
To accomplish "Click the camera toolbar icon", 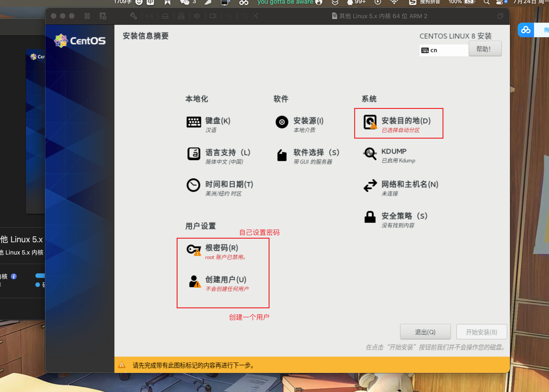I will 213,16.
